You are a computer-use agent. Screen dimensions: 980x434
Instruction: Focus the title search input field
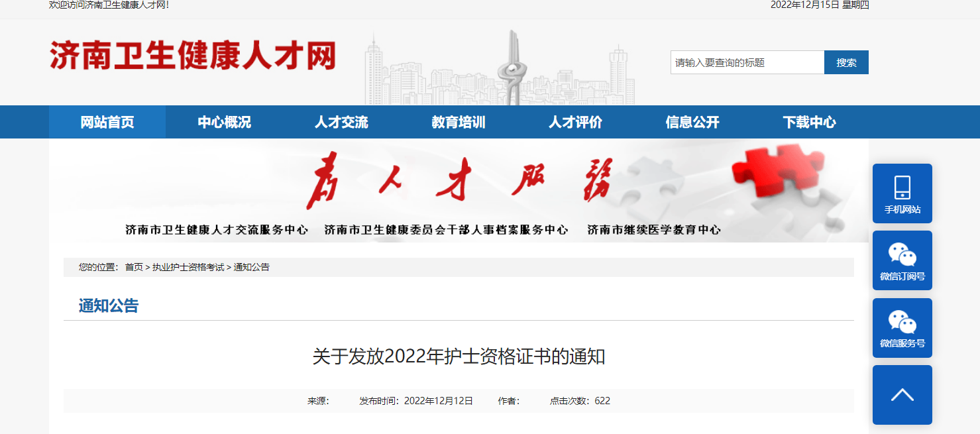point(747,62)
